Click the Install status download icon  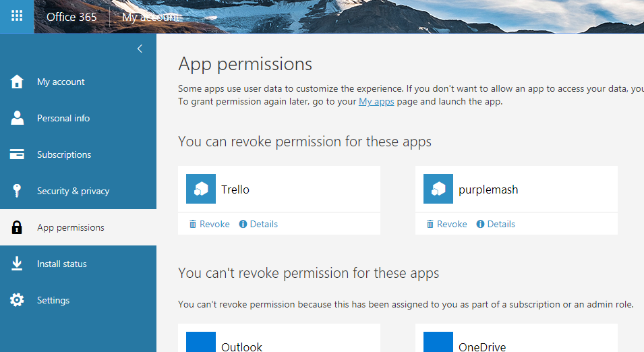[x=17, y=264]
